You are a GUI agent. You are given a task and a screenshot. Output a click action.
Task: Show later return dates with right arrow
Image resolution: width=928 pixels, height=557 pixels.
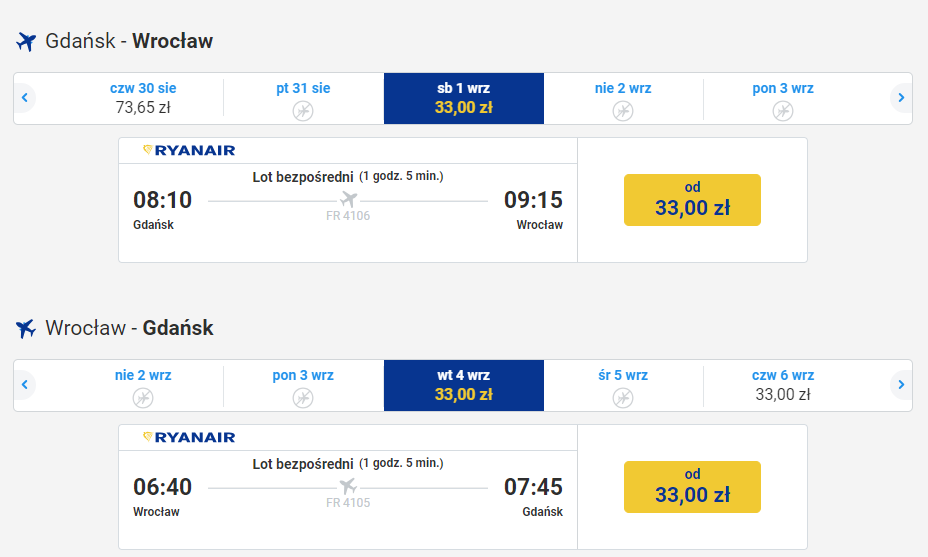click(901, 385)
